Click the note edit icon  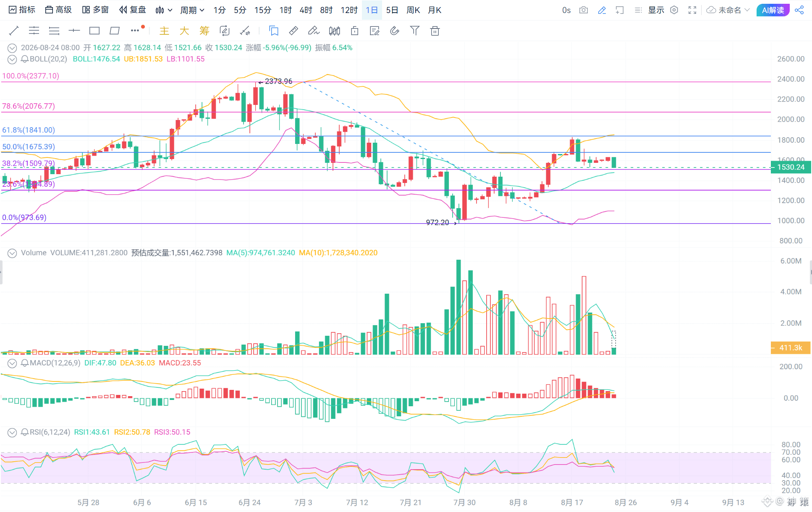(x=375, y=31)
